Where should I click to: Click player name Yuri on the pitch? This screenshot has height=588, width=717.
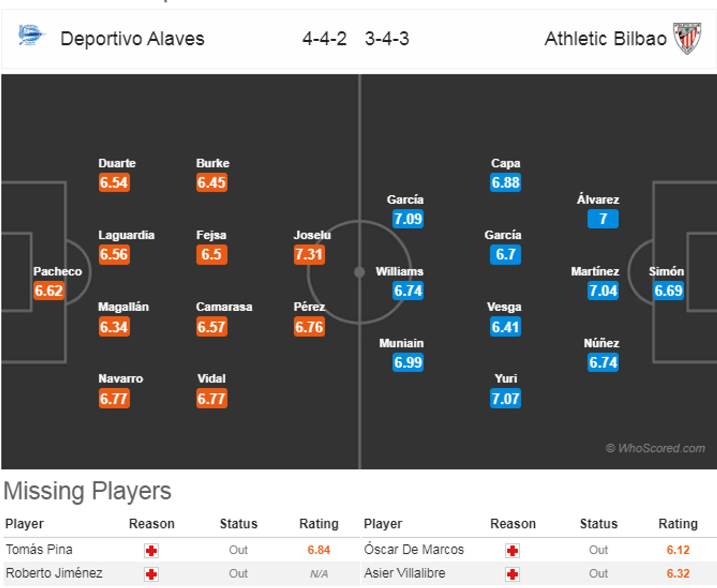click(506, 378)
